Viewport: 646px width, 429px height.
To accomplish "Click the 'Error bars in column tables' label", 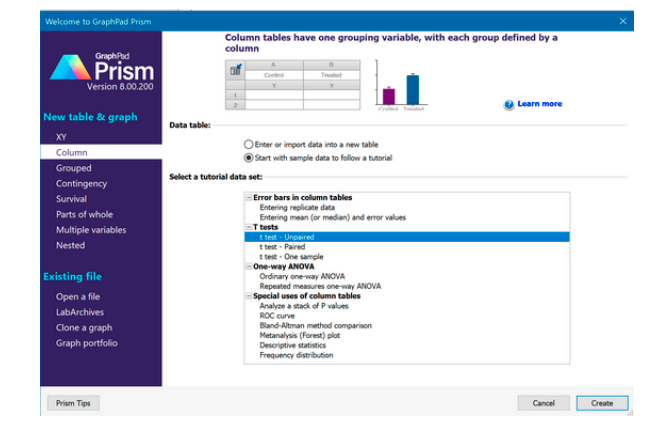I will click(302, 197).
